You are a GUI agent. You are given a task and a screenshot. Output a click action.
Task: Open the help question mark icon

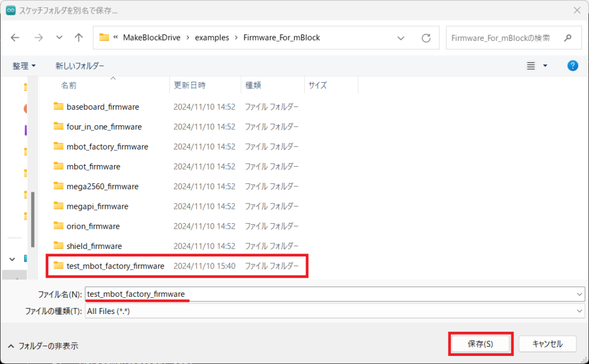[572, 66]
